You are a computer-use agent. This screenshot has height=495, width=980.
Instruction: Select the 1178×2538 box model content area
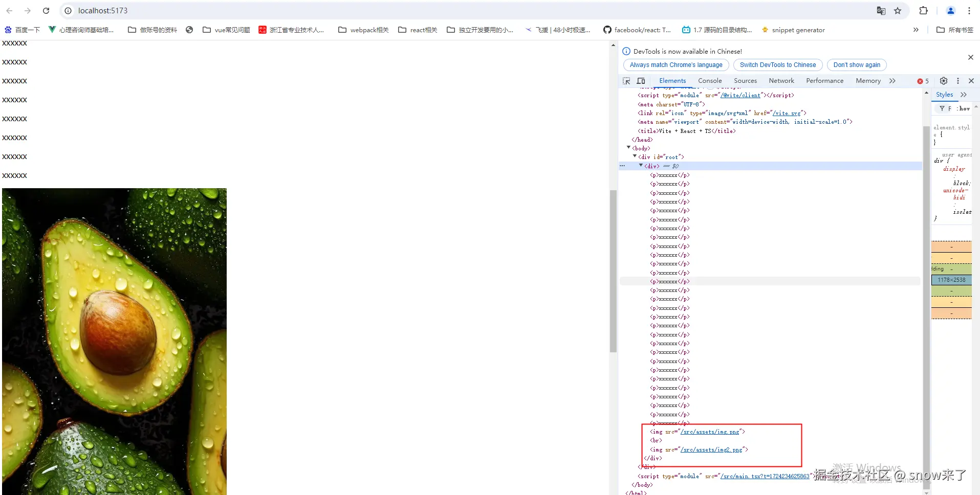click(951, 280)
